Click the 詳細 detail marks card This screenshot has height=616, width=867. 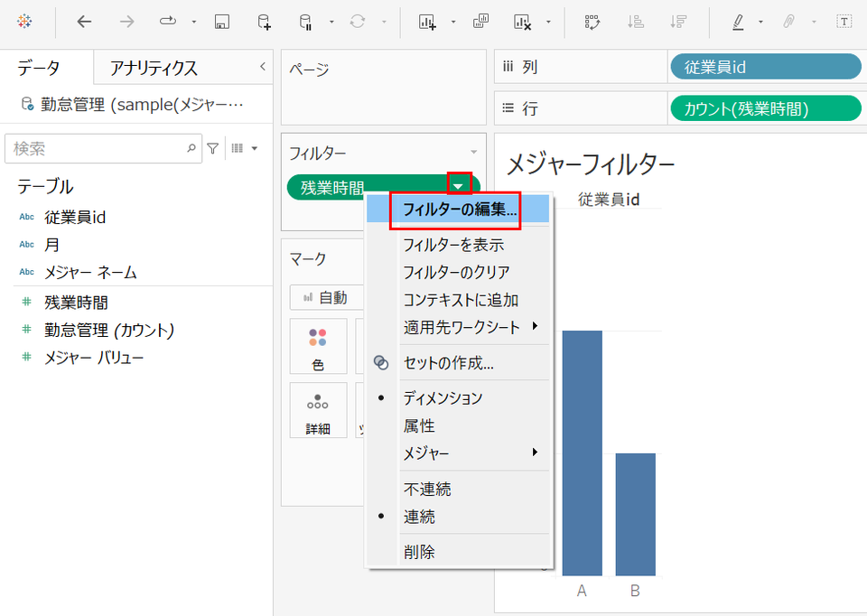coord(318,410)
